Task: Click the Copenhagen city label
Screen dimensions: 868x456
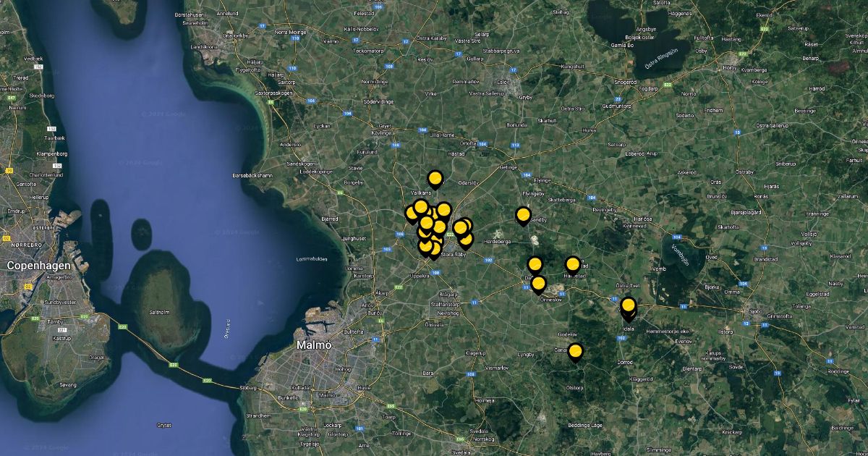Action: (39, 266)
